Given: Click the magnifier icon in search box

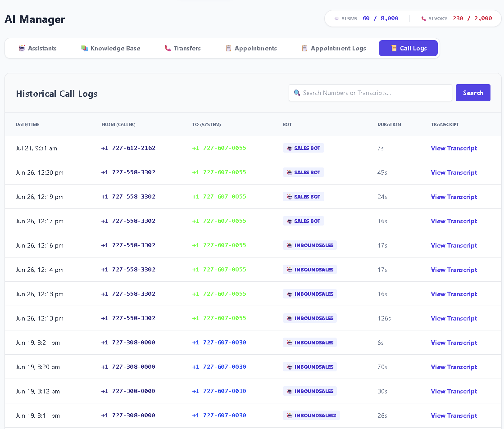Looking at the screenshot, I should tap(297, 93).
